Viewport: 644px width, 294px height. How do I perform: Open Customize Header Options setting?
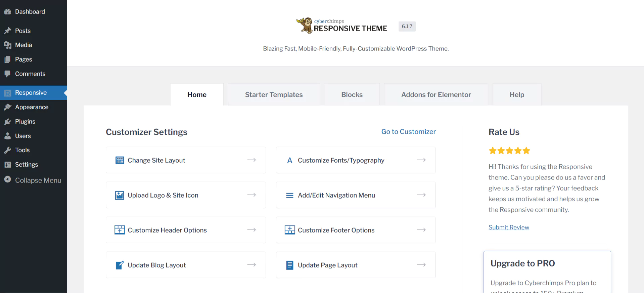(186, 230)
